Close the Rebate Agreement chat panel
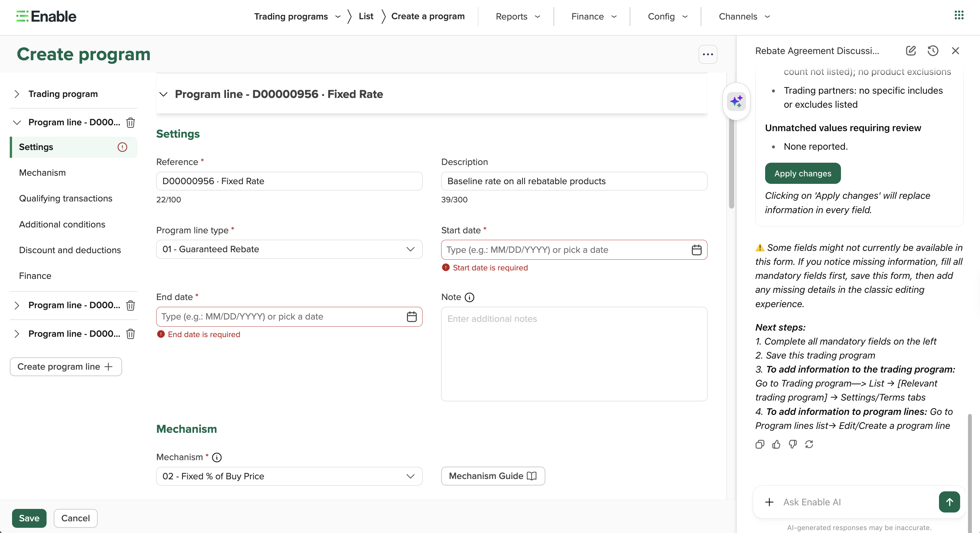Viewport: 980px width, 533px height. point(955,50)
